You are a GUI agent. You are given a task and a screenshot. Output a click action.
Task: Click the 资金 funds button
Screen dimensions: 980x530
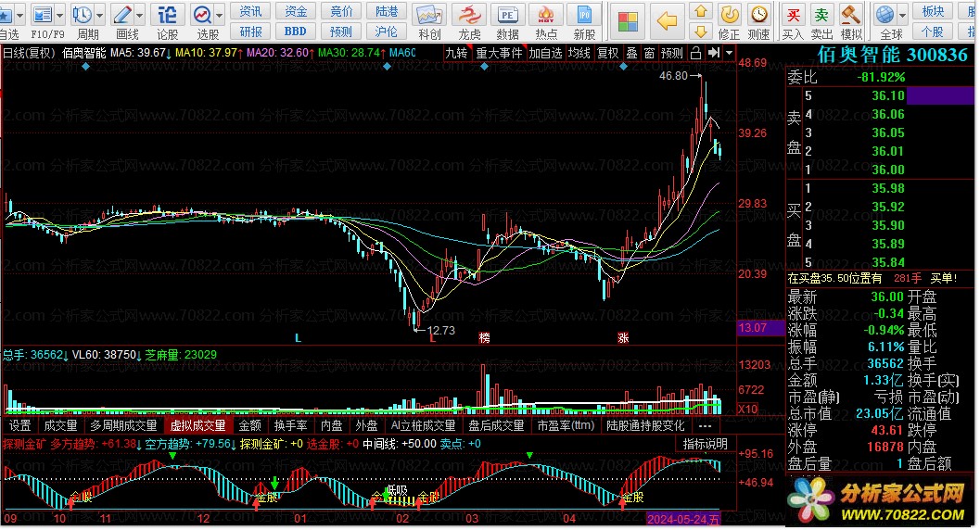tap(296, 11)
